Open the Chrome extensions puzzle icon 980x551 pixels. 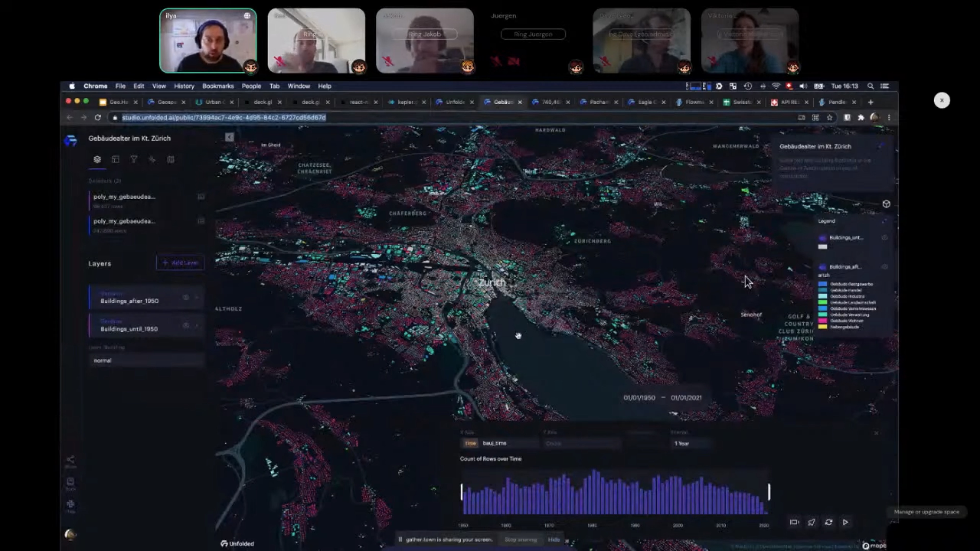861,118
